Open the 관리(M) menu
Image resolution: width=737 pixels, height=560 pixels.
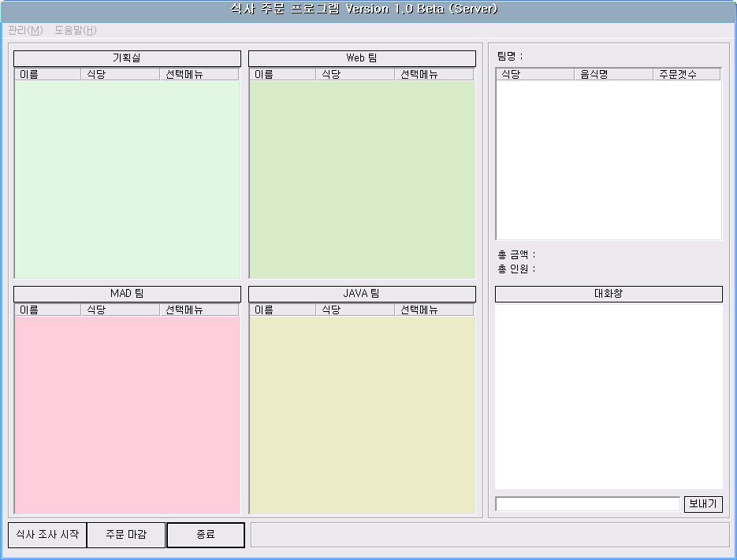coord(25,30)
